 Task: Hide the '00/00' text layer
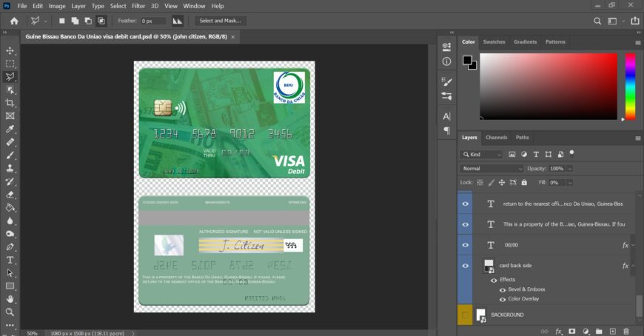(466, 245)
